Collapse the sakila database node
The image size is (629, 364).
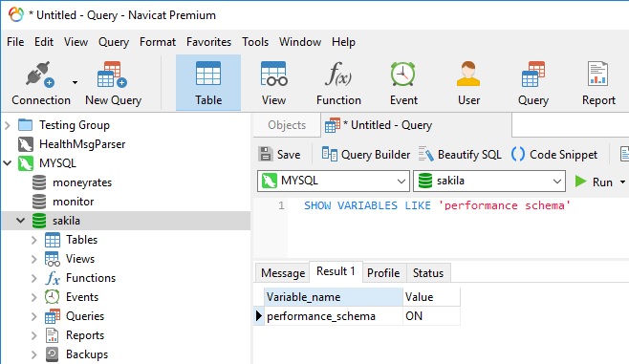[x=20, y=221]
